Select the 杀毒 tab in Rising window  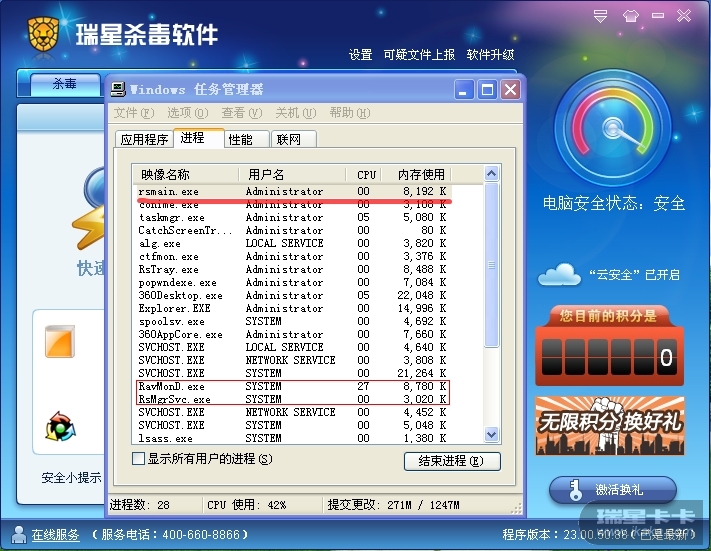pyautogui.click(x=65, y=84)
